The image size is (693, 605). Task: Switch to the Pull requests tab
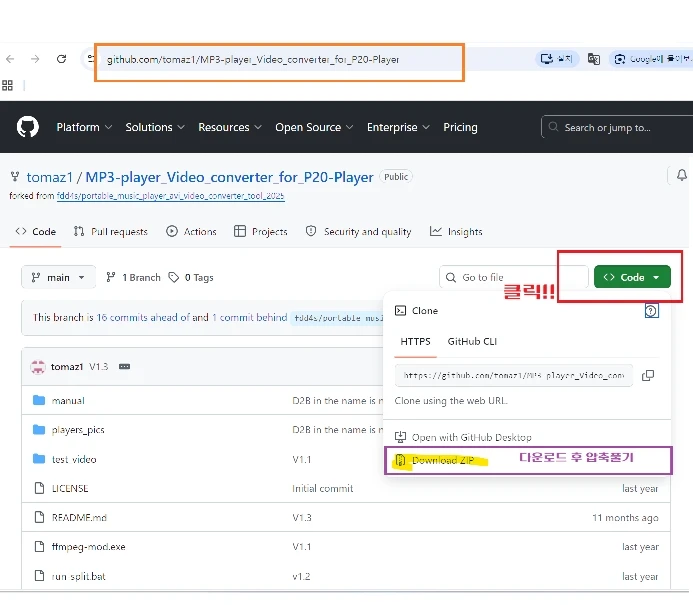[110, 232]
